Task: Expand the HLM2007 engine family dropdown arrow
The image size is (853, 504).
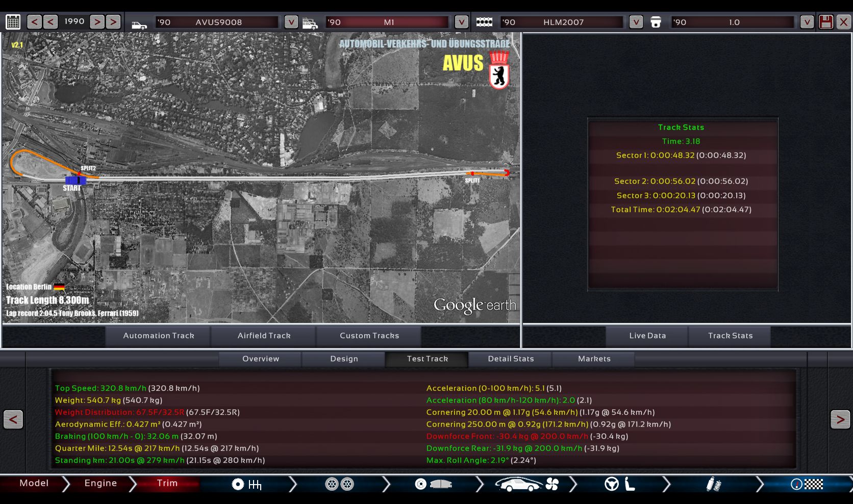Action: point(636,22)
